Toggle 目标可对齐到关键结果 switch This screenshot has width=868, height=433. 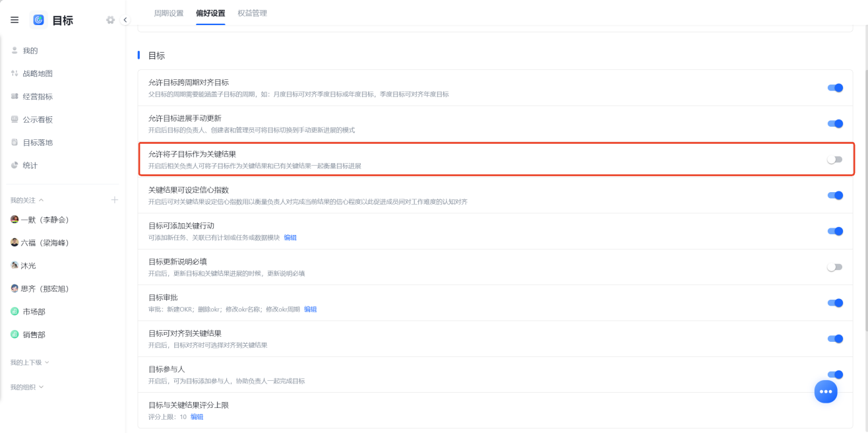click(x=835, y=339)
